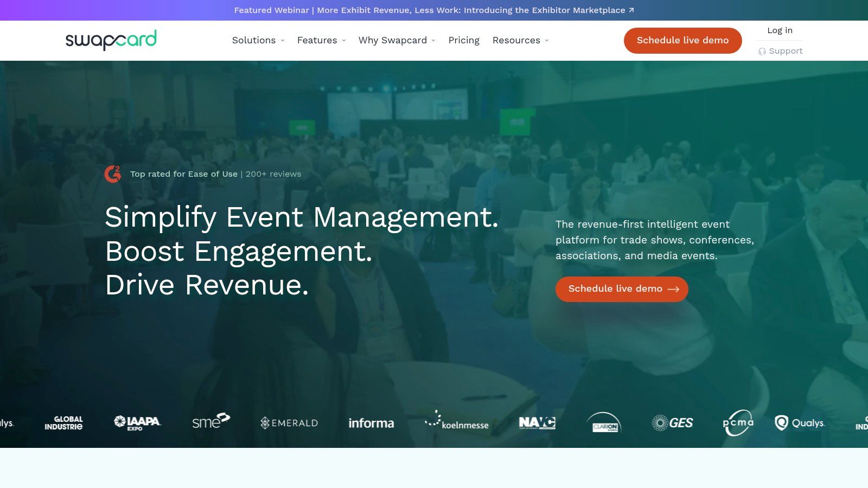Open the Solutions menu
Image resolution: width=868 pixels, height=488 pixels.
click(258, 40)
